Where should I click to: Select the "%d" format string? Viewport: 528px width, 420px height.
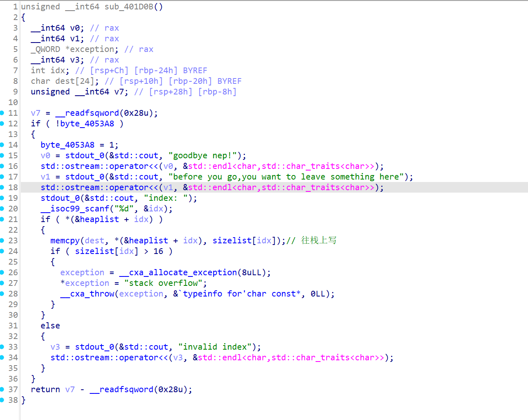(x=124, y=209)
